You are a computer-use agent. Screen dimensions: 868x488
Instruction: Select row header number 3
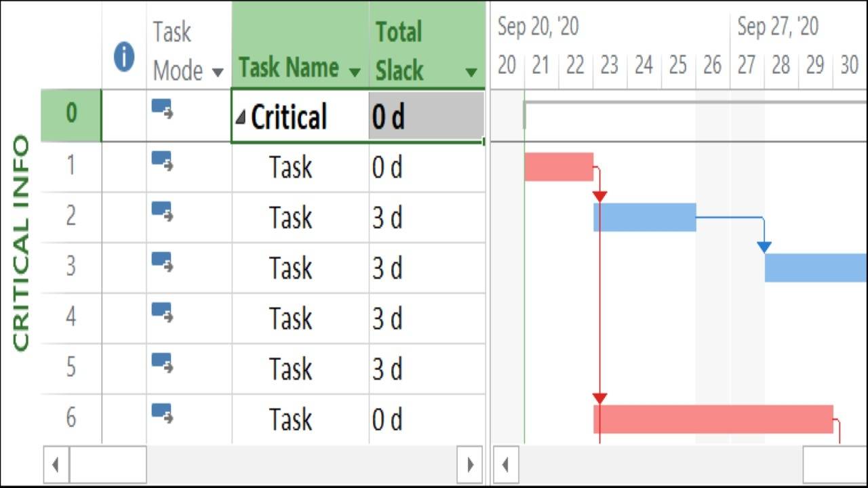[x=71, y=268]
